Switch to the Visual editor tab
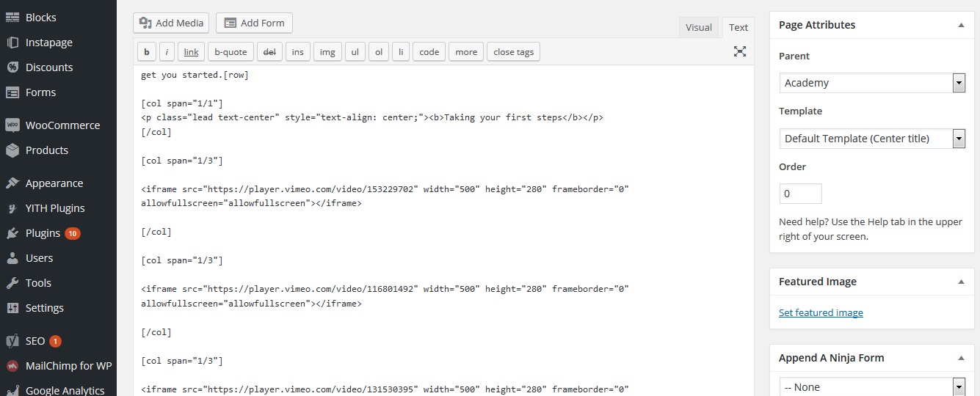 (698, 28)
